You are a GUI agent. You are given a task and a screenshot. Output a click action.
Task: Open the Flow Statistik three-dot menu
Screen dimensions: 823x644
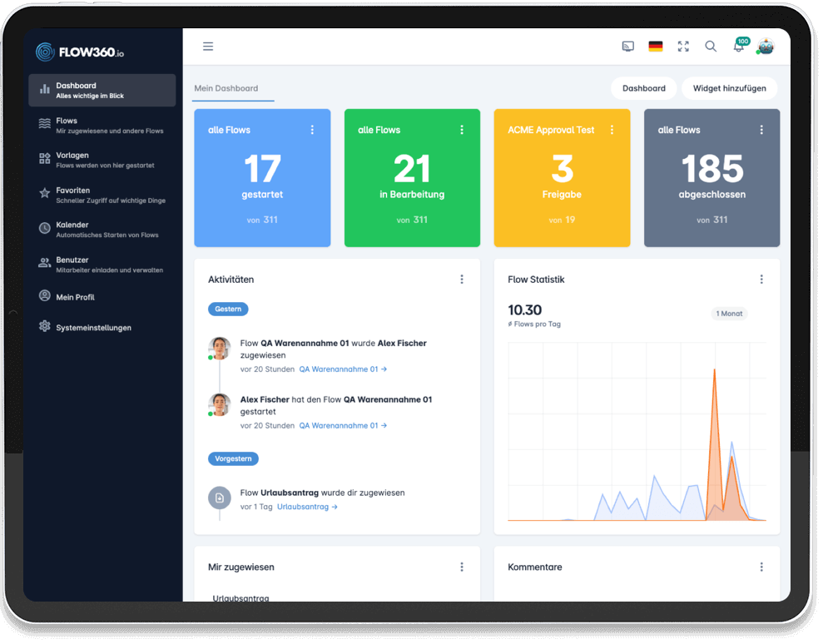pos(761,280)
